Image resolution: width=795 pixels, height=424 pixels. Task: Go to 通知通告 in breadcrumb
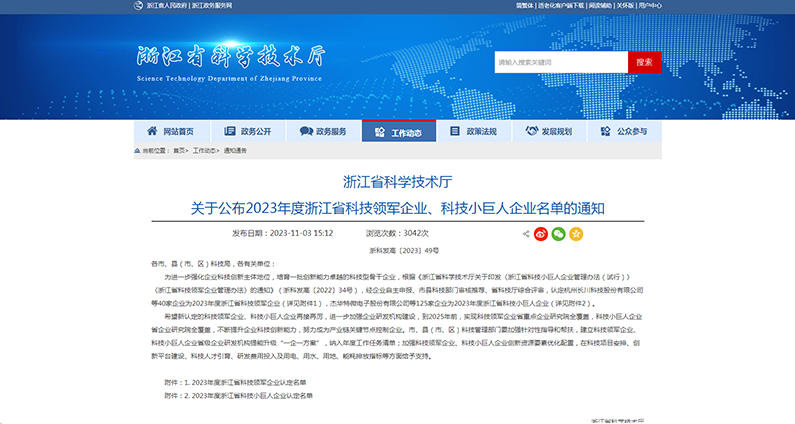235,151
